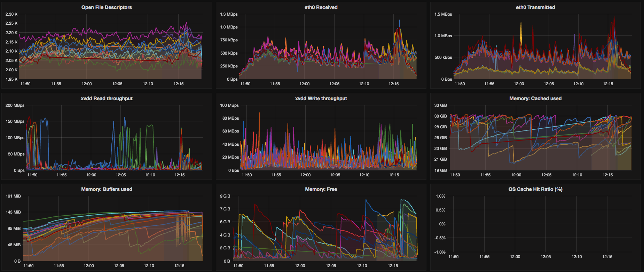Click the 60 MBps axis label
The image size is (644, 272).
point(230,131)
